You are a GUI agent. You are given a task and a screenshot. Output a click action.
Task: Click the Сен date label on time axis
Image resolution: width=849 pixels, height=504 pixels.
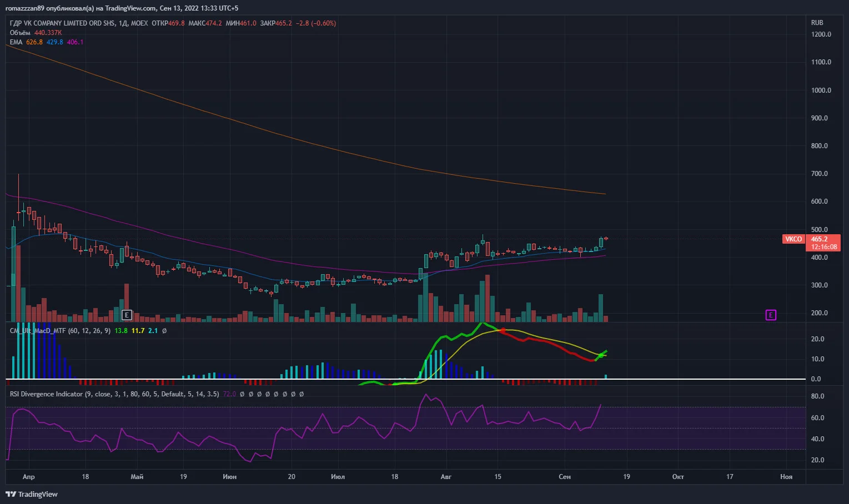pyautogui.click(x=565, y=477)
